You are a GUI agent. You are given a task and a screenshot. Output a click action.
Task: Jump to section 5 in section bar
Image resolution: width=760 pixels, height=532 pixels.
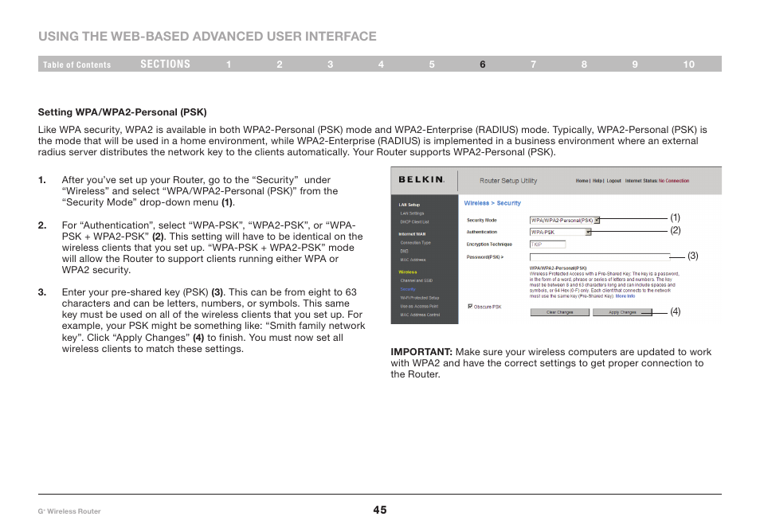pos(432,65)
